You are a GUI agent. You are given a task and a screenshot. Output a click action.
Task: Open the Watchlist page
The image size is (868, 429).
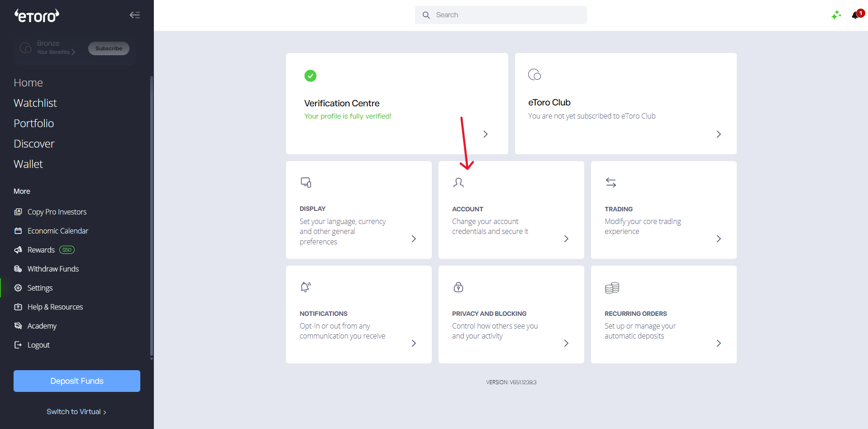coord(35,103)
